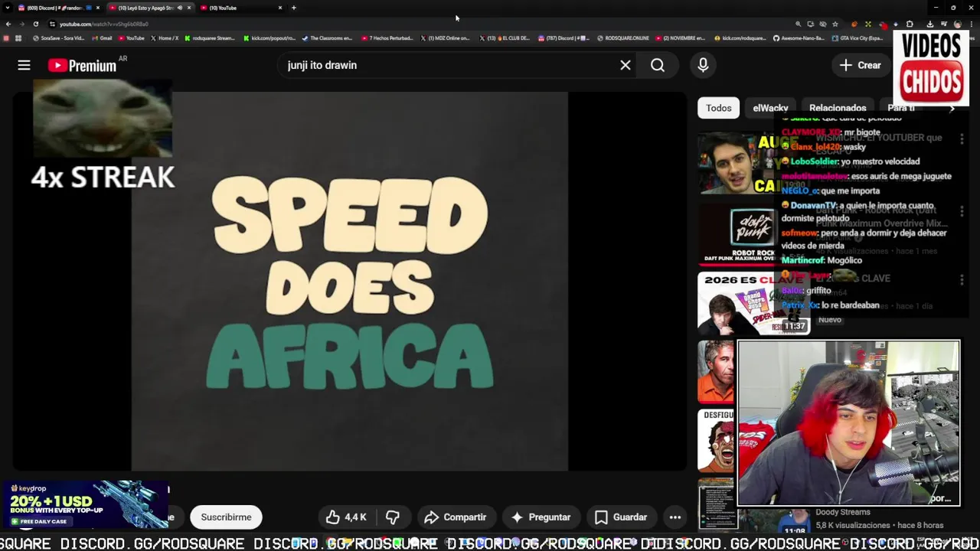The image size is (980, 551).
Task: Like the video showing 4,4 K
Action: click(x=347, y=517)
